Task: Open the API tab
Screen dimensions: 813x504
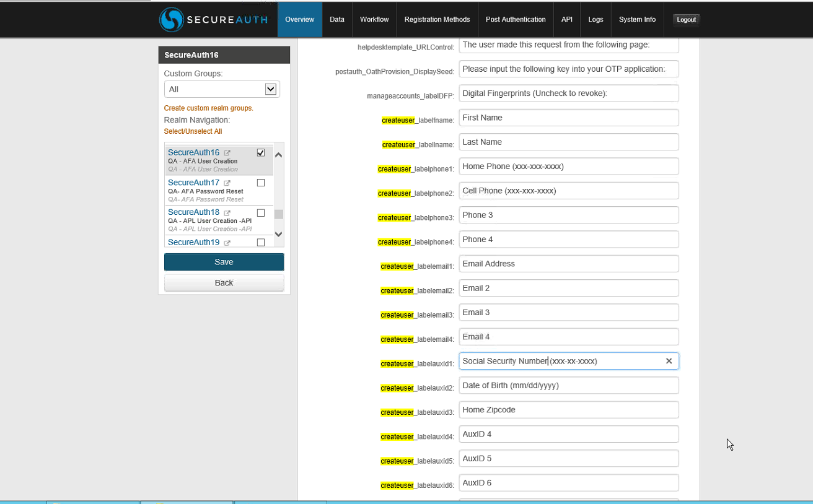Action: coord(567,19)
